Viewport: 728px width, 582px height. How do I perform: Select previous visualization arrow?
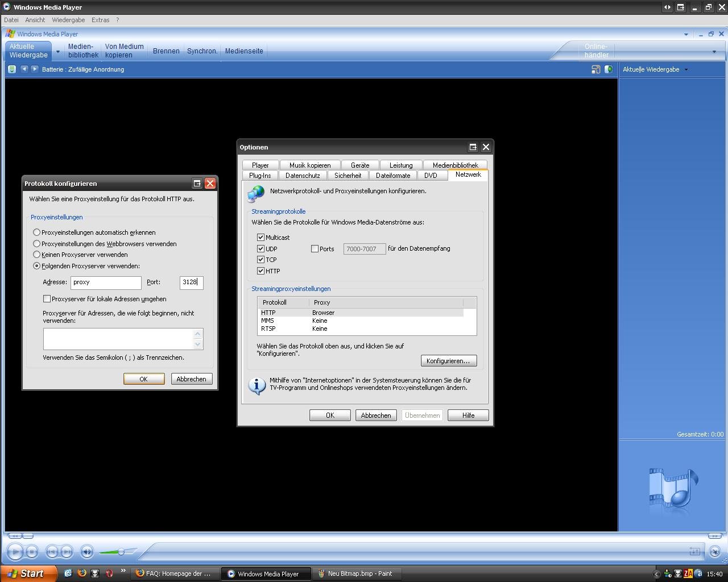coord(24,69)
